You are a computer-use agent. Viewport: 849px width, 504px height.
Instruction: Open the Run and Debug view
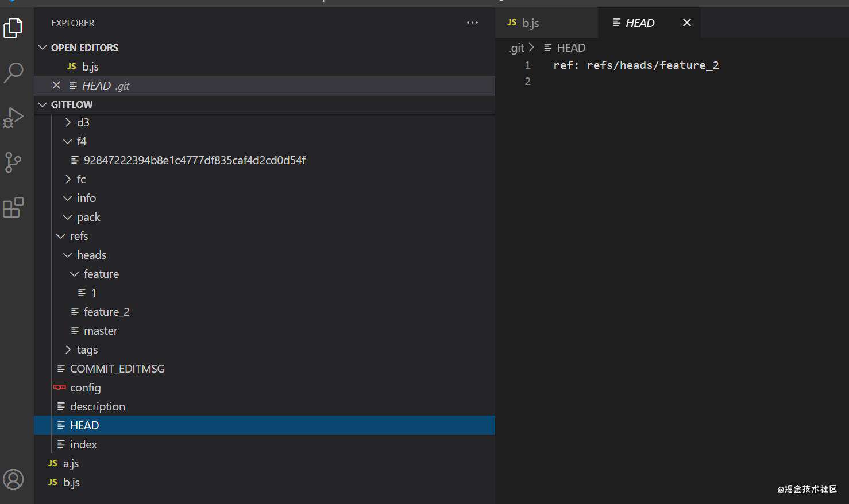pos(13,117)
